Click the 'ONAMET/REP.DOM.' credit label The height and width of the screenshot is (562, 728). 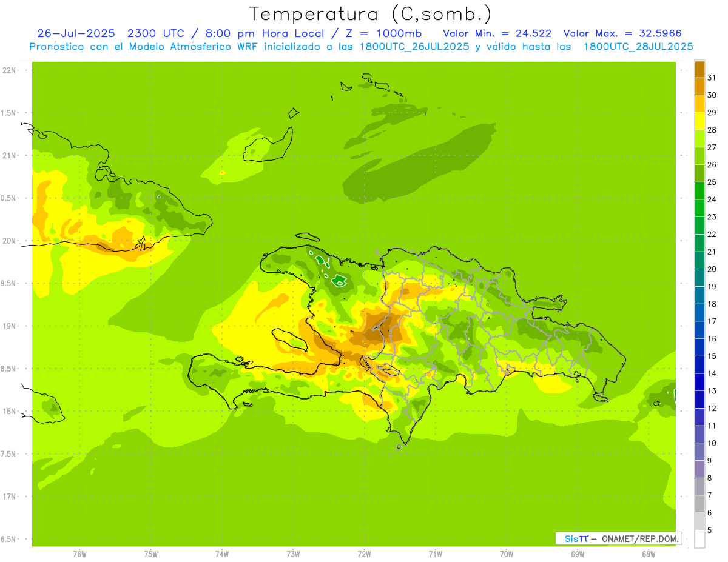pyautogui.click(x=640, y=538)
